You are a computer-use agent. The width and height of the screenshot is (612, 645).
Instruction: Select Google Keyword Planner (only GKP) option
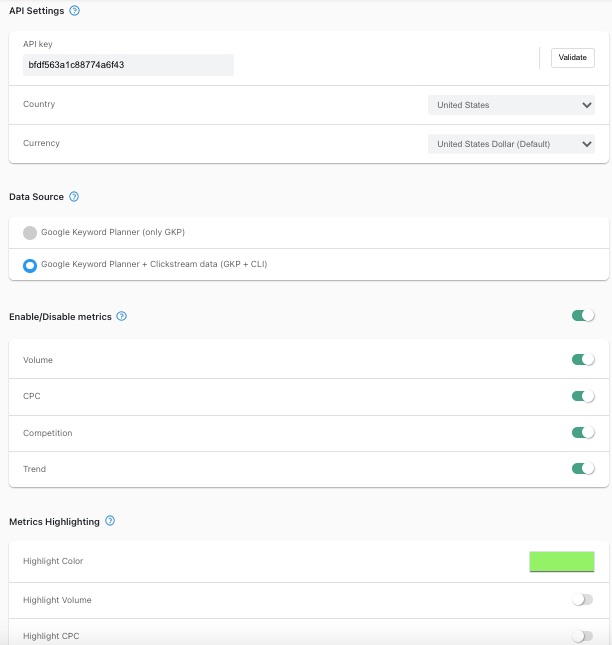pos(30,233)
